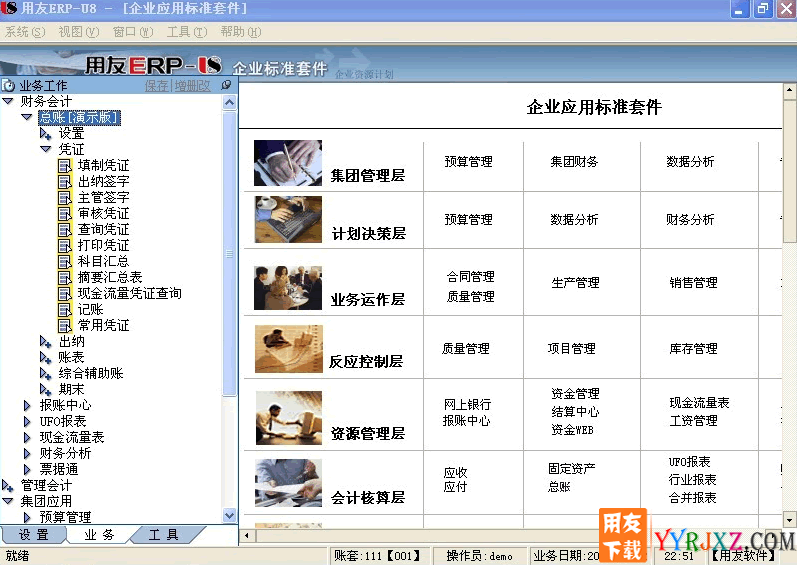Open the 工具(T) menu
Viewport: 797px width, 565px height.
pos(187,32)
